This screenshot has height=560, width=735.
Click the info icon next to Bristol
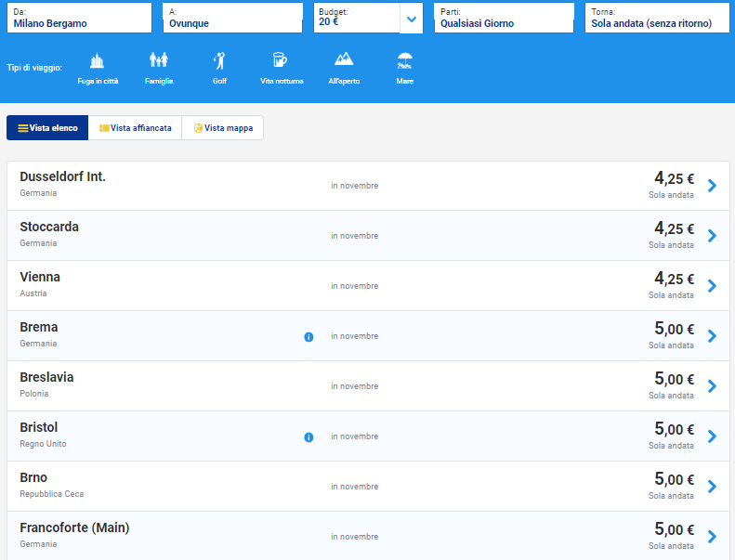(x=308, y=437)
